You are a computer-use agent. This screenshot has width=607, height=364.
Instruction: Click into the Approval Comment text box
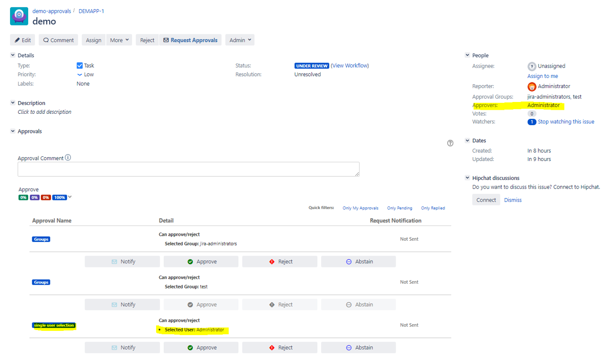click(x=188, y=169)
